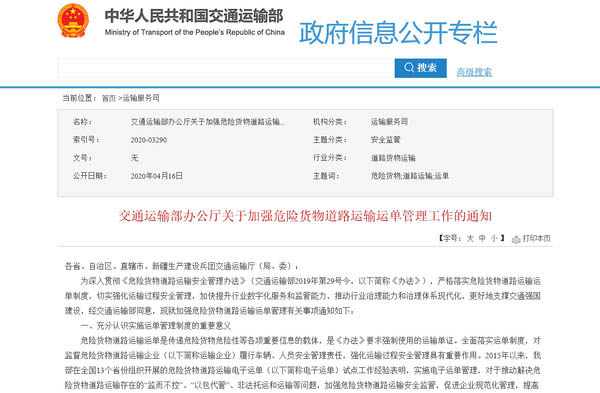Set font size to 中

click(x=482, y=238)
